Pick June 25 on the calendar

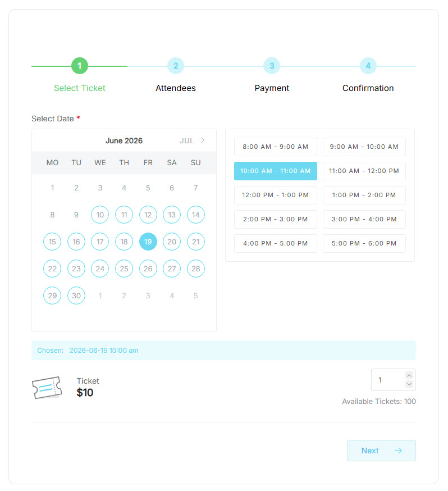coord(124,269)
